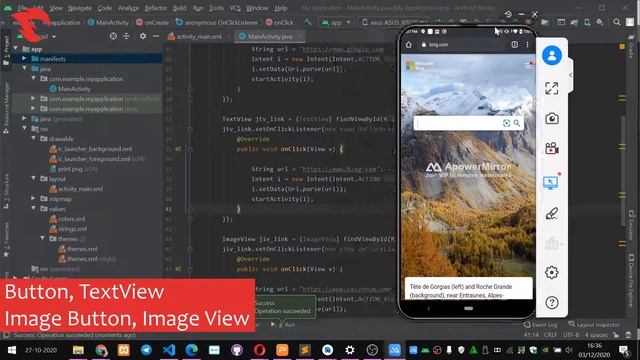Click ApowerMirror full screen icon
The image size is (640, 360).
(552, 88)
